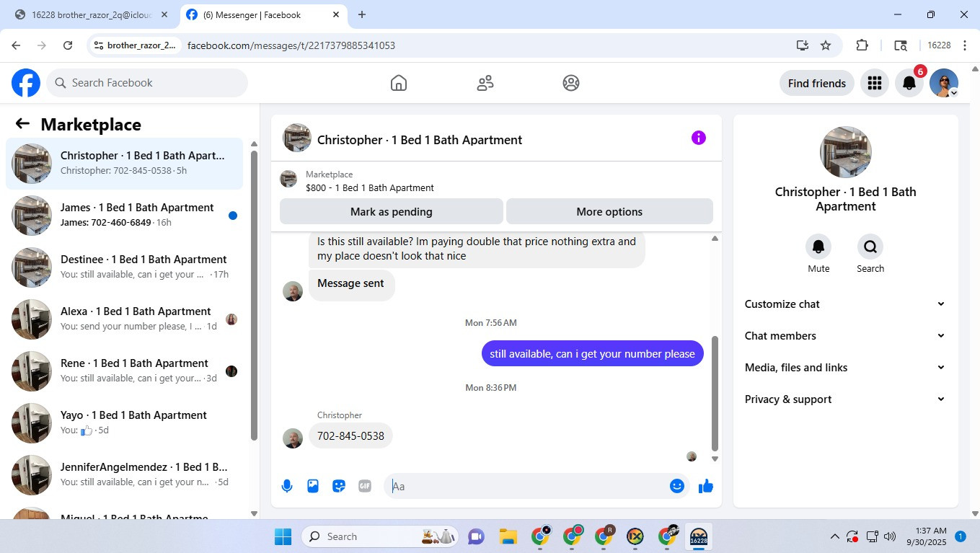
Task: Reload the Messenger page
Action: (x=68, y=45)
